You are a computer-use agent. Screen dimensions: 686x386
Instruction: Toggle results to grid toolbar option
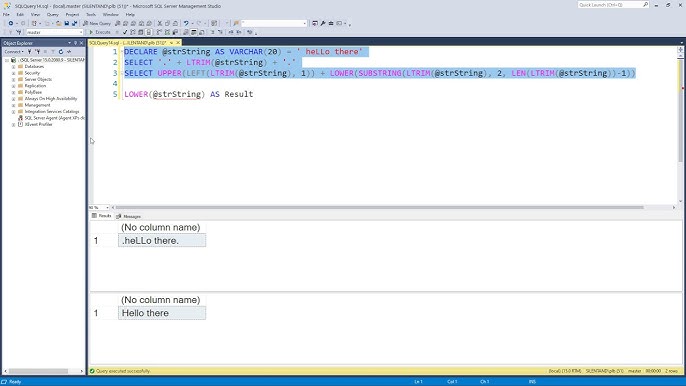(x=194, y=32)
